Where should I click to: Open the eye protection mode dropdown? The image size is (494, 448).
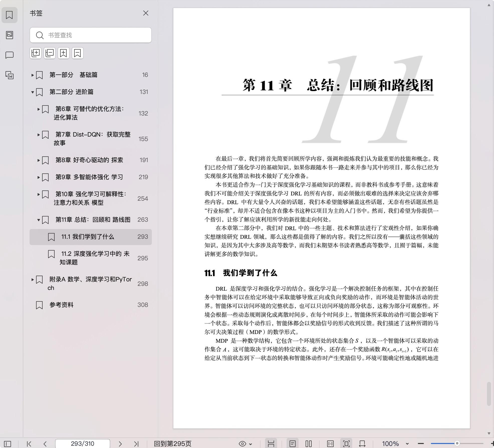[245, 444]
